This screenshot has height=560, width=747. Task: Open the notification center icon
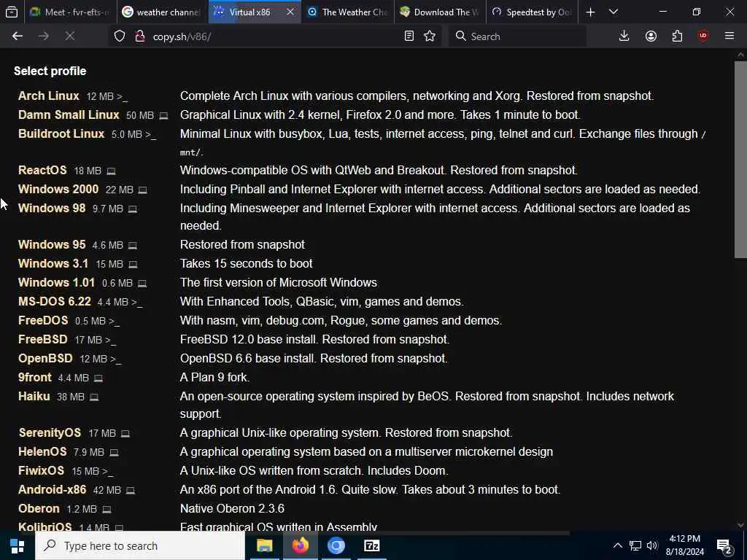(x=724, y=546)
